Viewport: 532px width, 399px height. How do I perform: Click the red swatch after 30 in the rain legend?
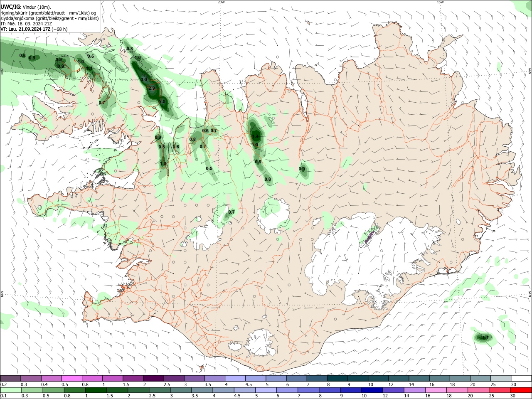point(521,390)
